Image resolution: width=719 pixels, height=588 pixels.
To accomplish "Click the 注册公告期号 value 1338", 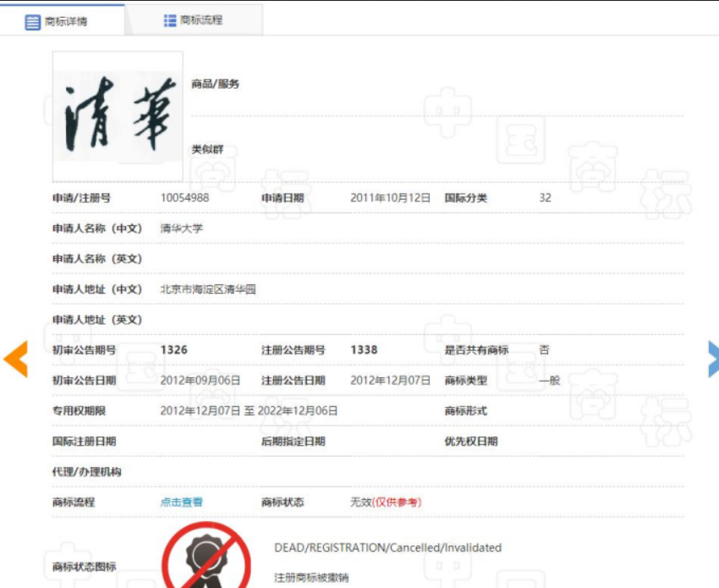I will click(x=364, y=350).
